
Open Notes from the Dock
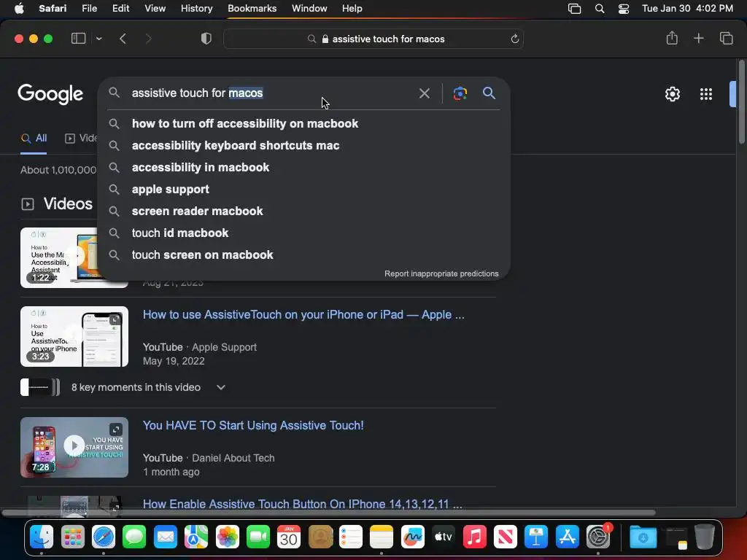click(381, 537)
